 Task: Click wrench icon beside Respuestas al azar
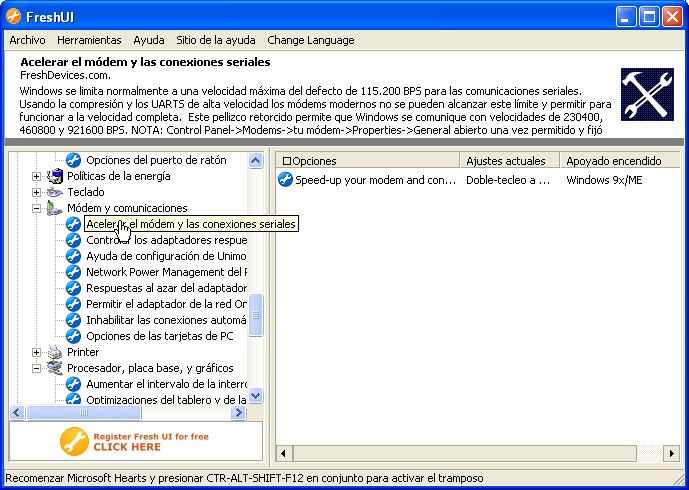coord(73,288)
